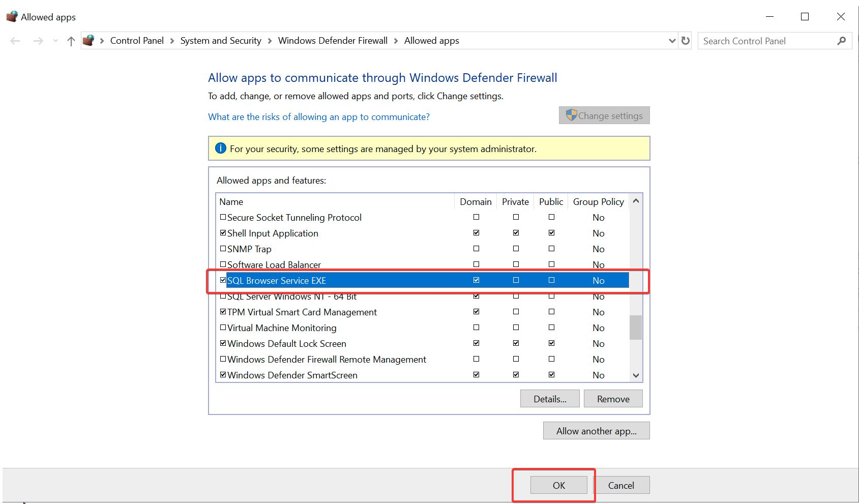Go to Windows Defender Firewall breadcrumb
Screen dimensions: 859x504
(333, 41)
